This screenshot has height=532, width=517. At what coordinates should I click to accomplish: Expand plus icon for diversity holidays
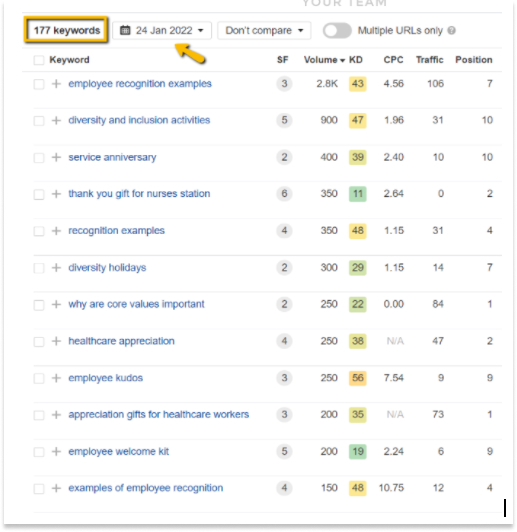[x=56, y=268]
